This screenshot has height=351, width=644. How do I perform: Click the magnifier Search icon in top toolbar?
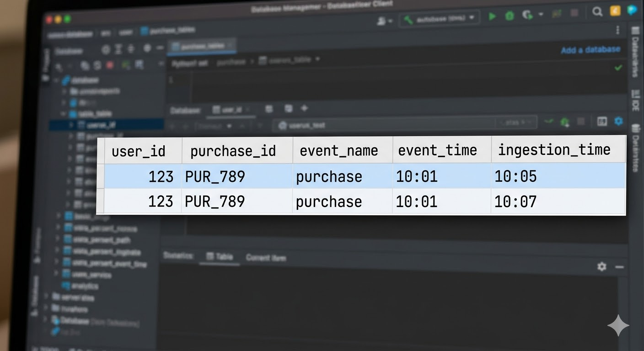coord(597,12)
